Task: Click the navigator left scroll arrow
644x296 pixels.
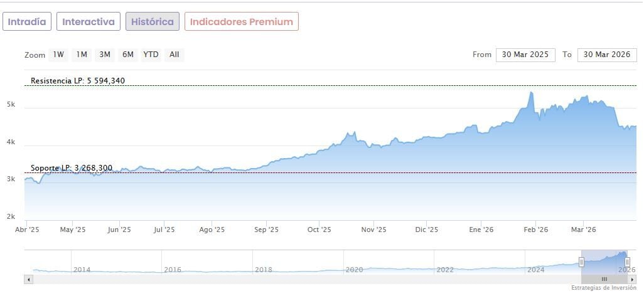Action: pyautogui.click(x=28, y=279)
